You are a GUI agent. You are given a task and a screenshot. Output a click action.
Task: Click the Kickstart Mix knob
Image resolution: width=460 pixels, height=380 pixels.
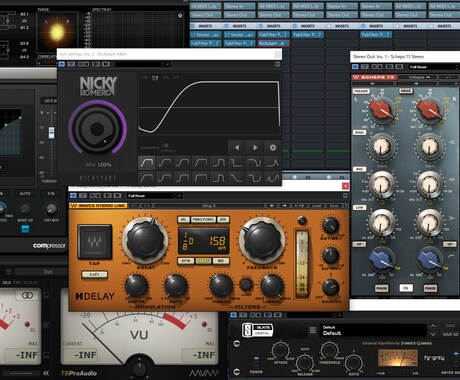point(97,128)
